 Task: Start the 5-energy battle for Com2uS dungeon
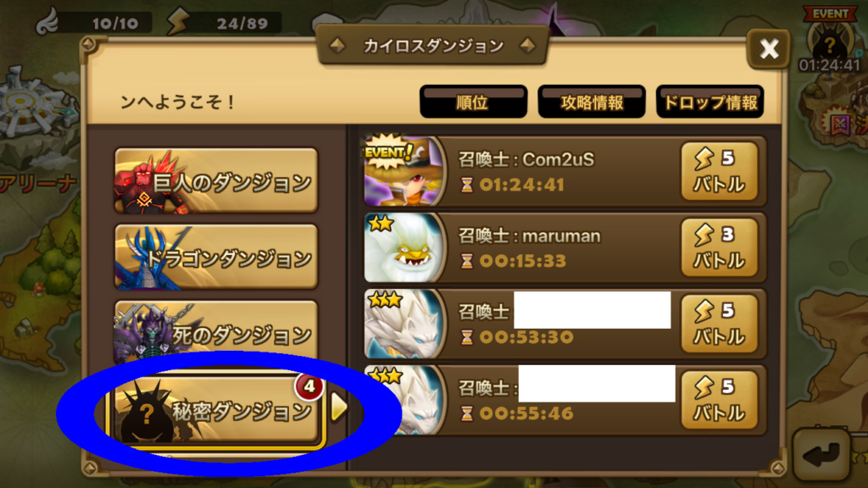[719, 171]
